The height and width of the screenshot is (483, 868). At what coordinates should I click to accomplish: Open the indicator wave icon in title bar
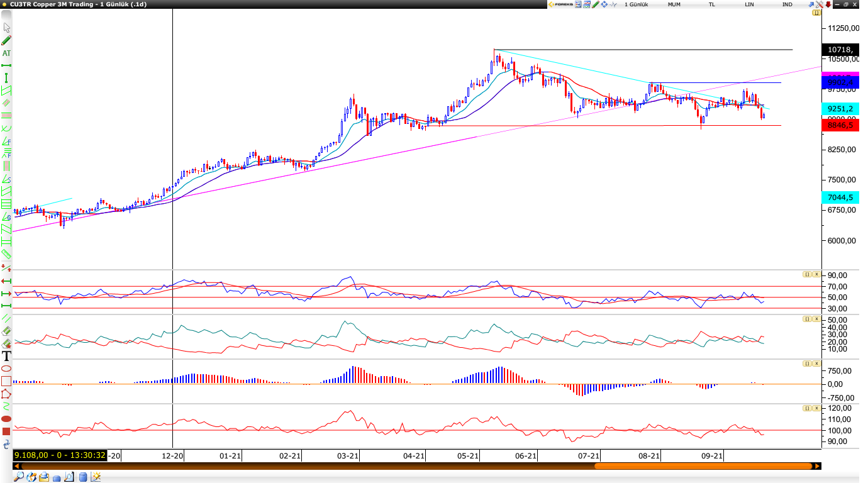click(x=613, y=4)
